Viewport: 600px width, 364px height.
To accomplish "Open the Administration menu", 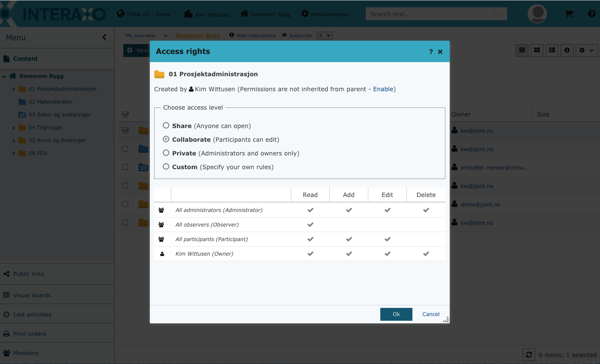I will pos(325,14).
